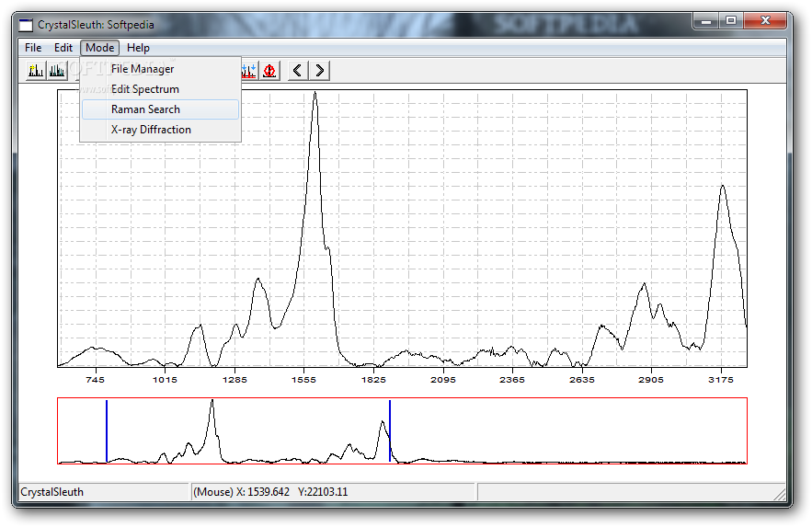Click the multi-peak green spectrum toolbar icon

point(58,71)
